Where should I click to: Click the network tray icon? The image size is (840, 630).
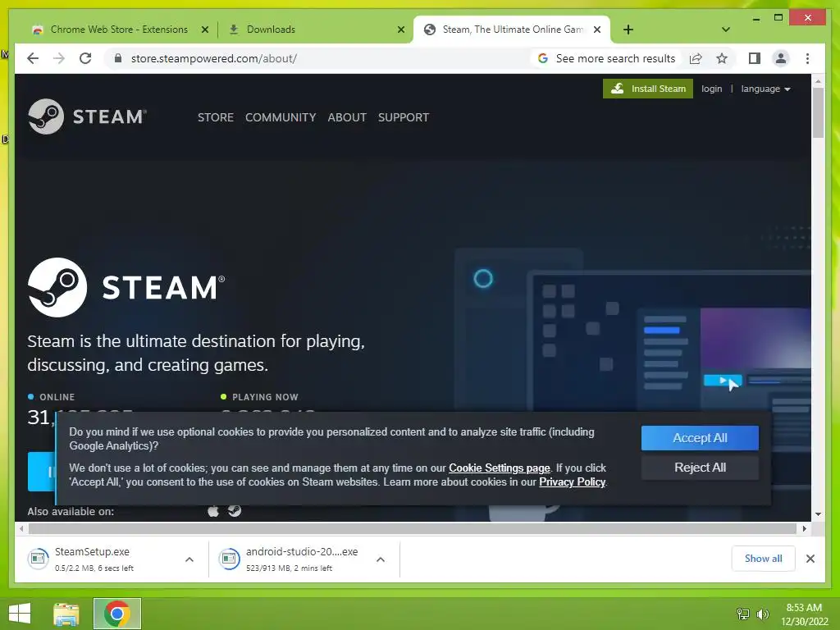743,614
